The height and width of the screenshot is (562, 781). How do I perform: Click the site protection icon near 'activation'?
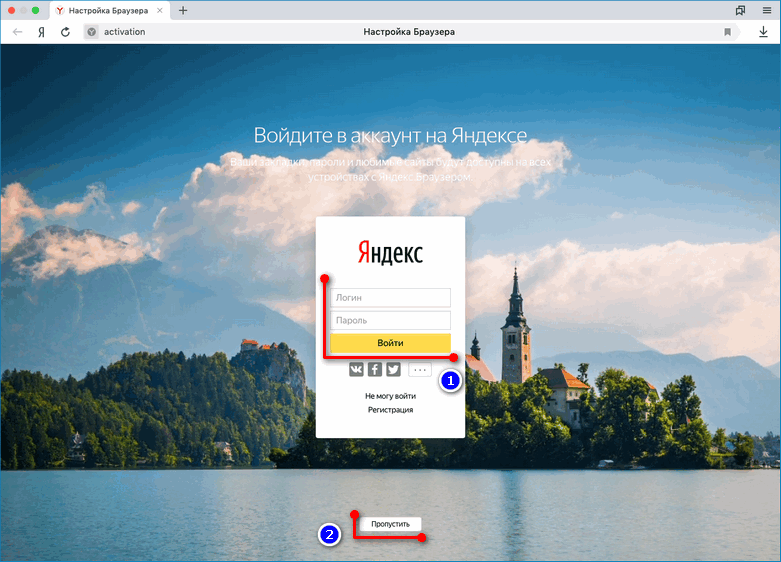(91, 32)
